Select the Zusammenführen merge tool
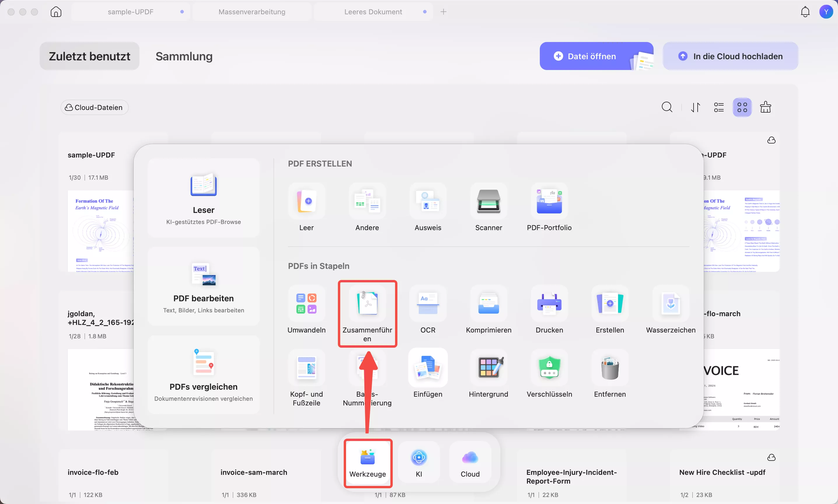Viewport: 838px width, 504px height. coord(367,304)
